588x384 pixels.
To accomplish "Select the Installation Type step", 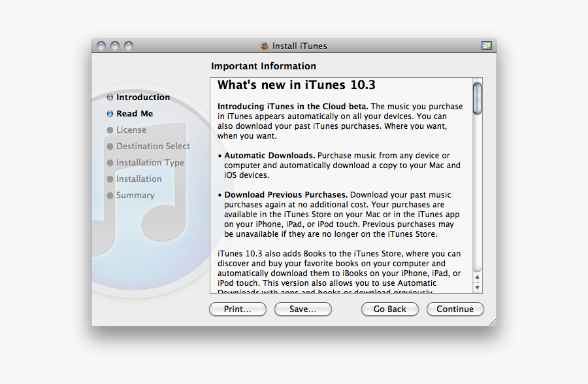I will click(x=150, y=163).
